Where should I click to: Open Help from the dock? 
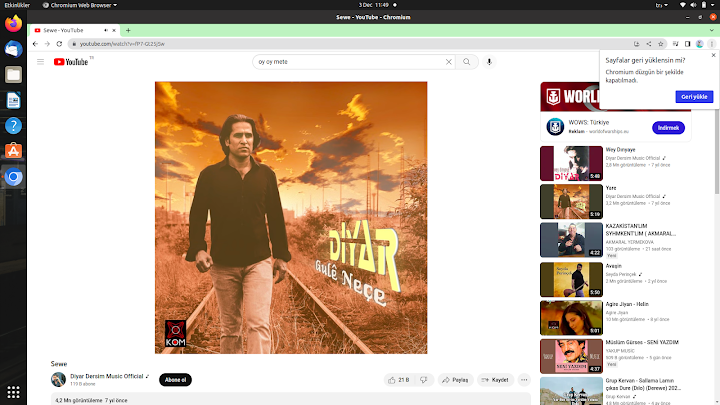coord(13,125)
